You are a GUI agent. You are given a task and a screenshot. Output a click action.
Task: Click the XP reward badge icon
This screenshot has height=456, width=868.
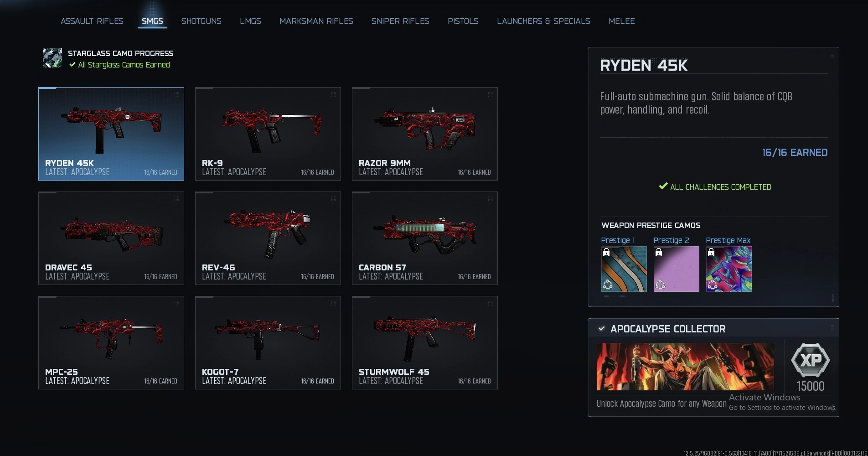click(810, 360)
